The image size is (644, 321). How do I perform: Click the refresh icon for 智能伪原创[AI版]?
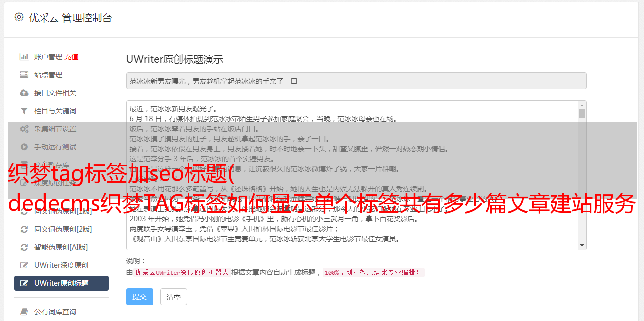[x=24, y=247]
